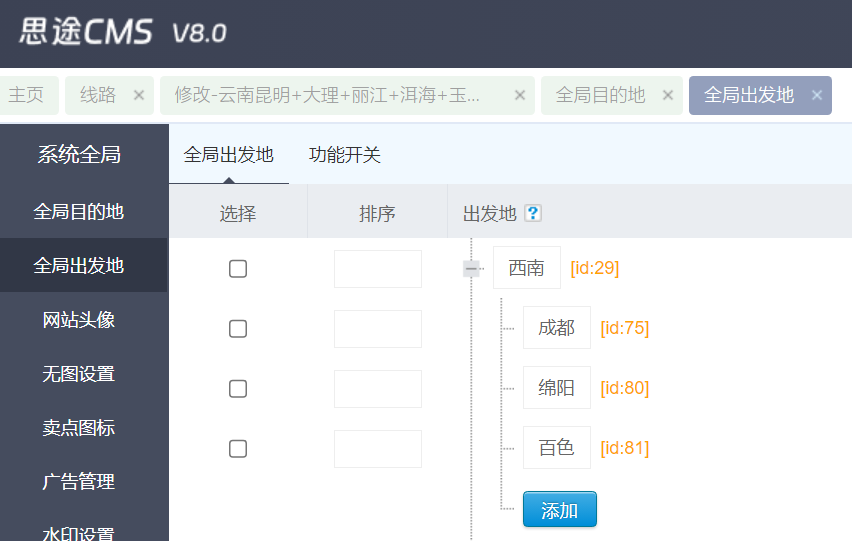Check the checkbox for 西南 row

(x=238, y=268)
